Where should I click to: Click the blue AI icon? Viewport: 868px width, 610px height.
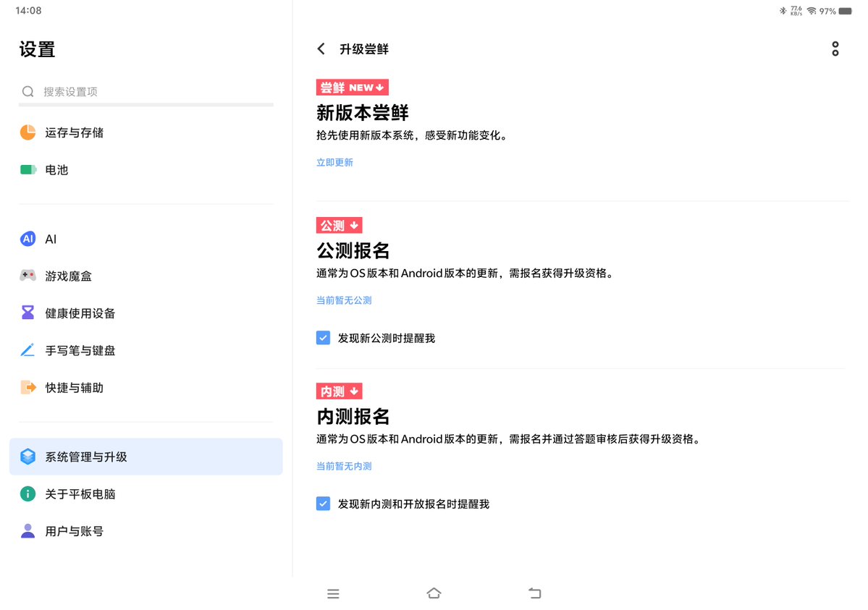click(28, 239)
